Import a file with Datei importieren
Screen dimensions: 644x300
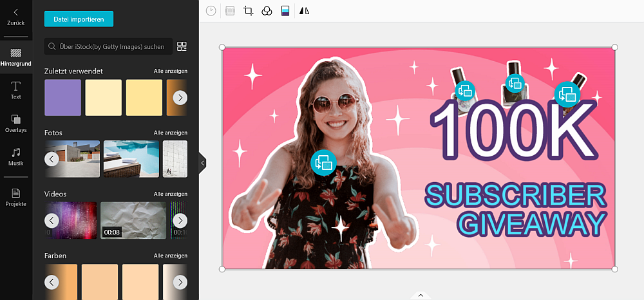tap(79, 19)
